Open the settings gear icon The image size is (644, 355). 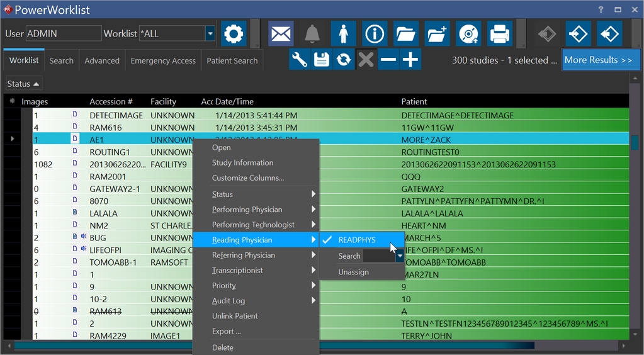coord(234,33)
